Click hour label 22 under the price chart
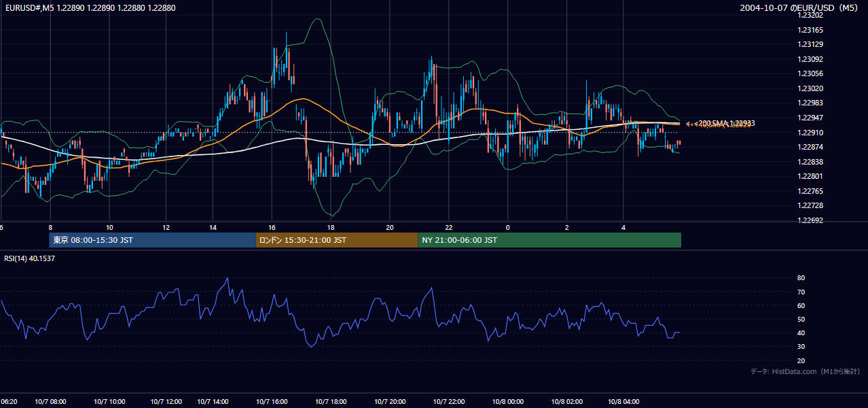The width and height of the screenshot is (868, 408). point(449,227)
